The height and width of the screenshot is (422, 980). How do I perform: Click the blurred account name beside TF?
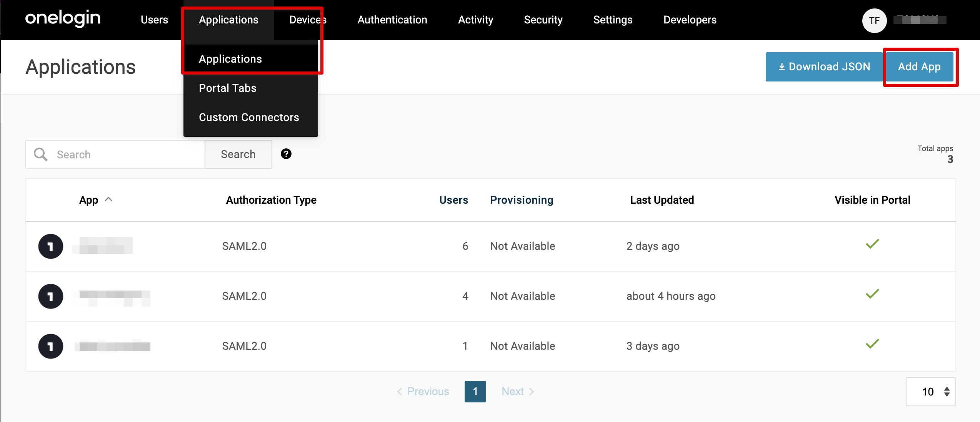pos(920,20)
